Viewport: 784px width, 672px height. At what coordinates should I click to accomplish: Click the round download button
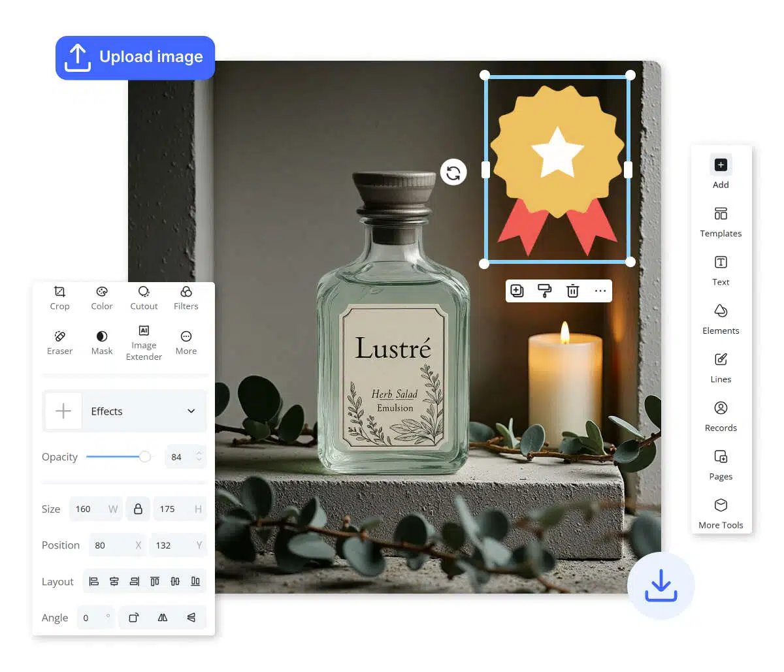point(661,586)
